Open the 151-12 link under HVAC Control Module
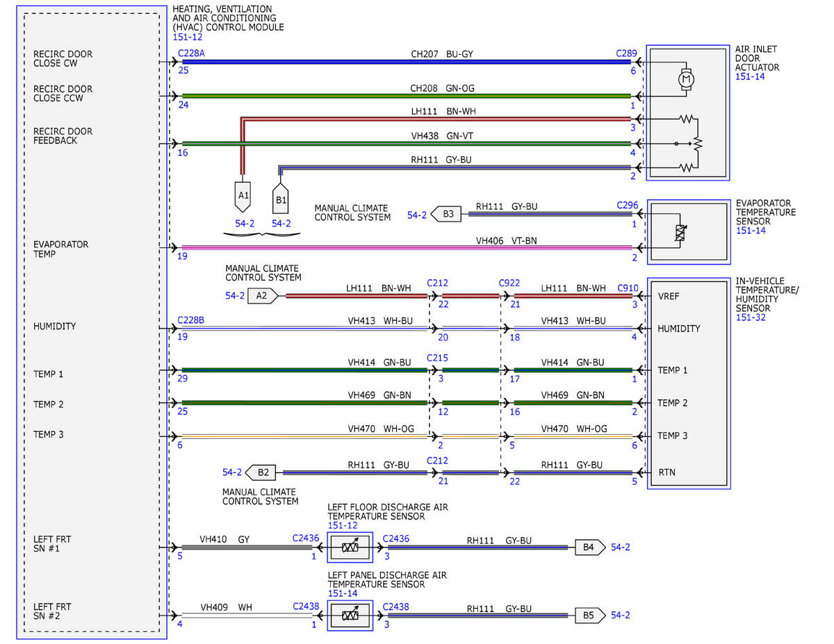Image resolution: width=834 pixels, height=644 pixels. (x=188, y=37)
